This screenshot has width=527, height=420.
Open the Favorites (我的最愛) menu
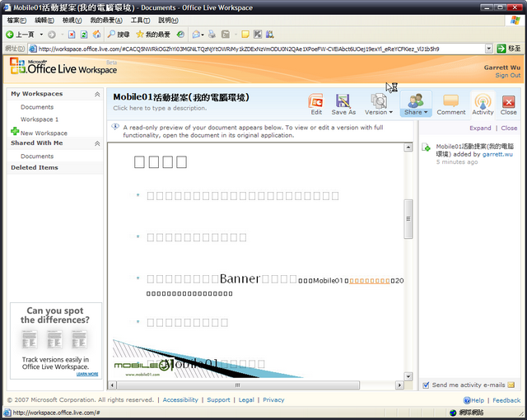click(106, 21)
